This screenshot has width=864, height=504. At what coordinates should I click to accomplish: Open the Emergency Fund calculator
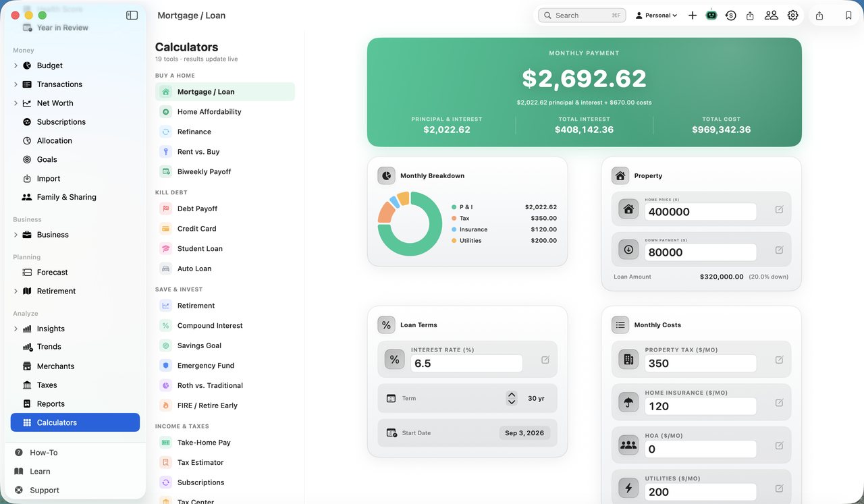225,366
